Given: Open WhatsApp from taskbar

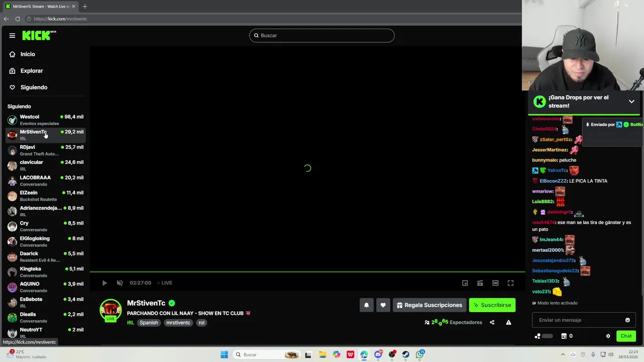Looking at the screenshot, I should point(420,354).
